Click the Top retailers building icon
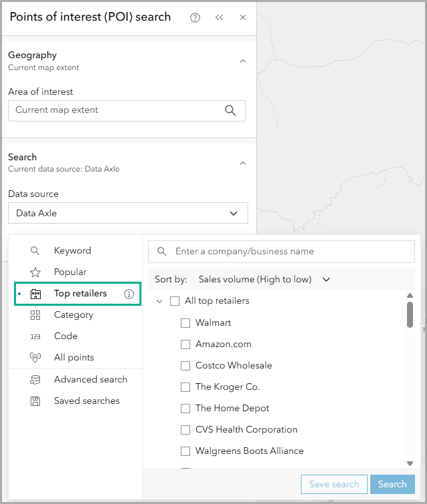The width and height of the screenshot is (427, 504). pyautogui.click(x=35, y=294)
